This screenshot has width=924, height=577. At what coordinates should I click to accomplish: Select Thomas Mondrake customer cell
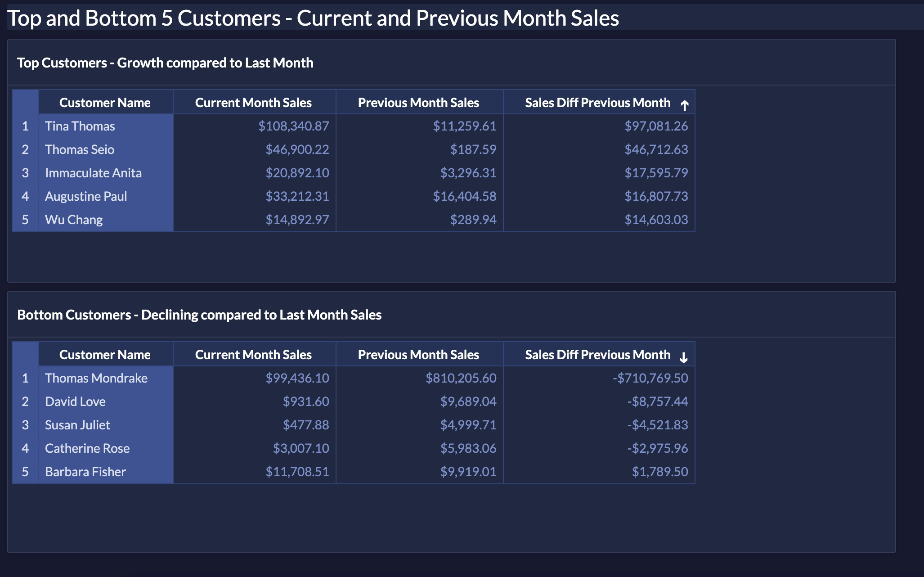(x=96, y=378)
